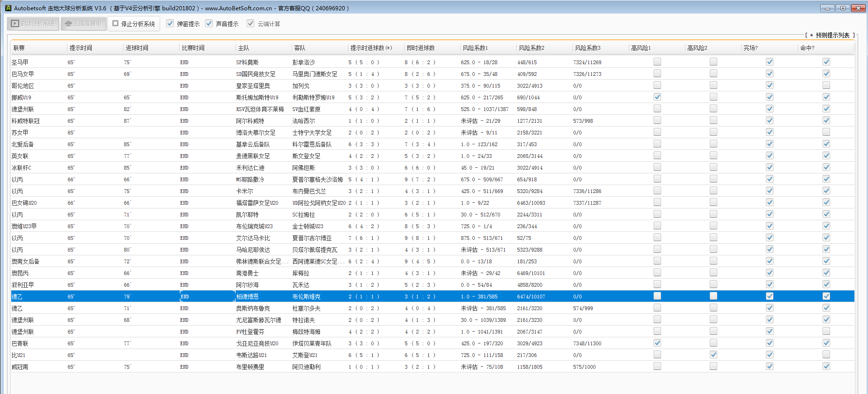868x394 pixels.
Task: Uncheck 高风险2 for the 比U21 row
Action: tap(714, 355)
